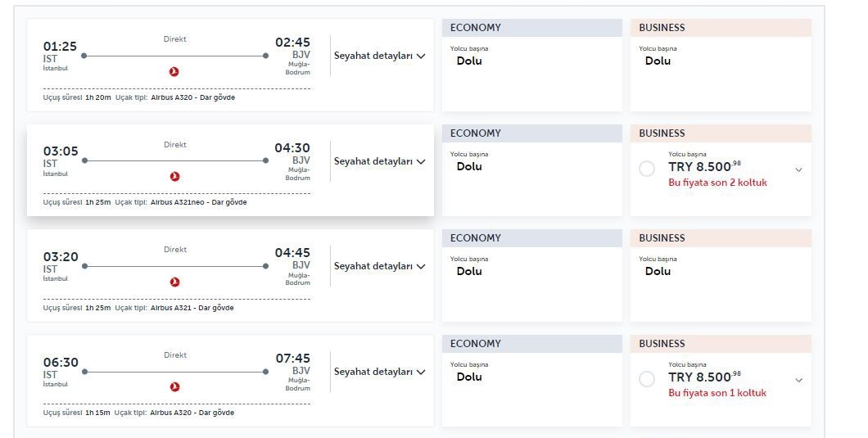868x438 pixels.
Task: Expand Seyahat detayları for 06:30 flight
Action: 380,372
